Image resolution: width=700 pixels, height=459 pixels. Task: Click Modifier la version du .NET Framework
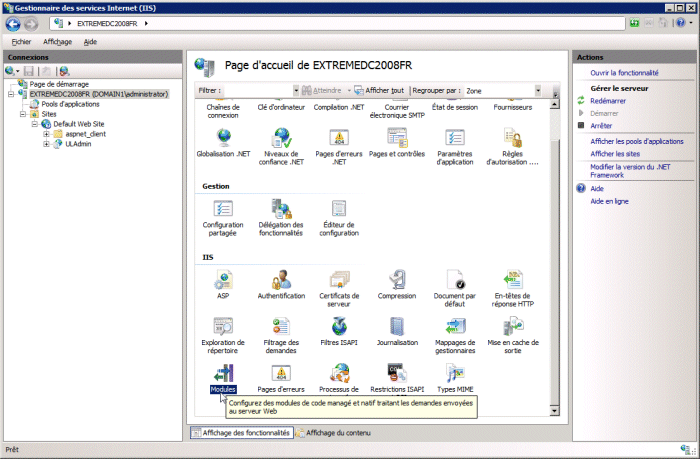(630, 171)
